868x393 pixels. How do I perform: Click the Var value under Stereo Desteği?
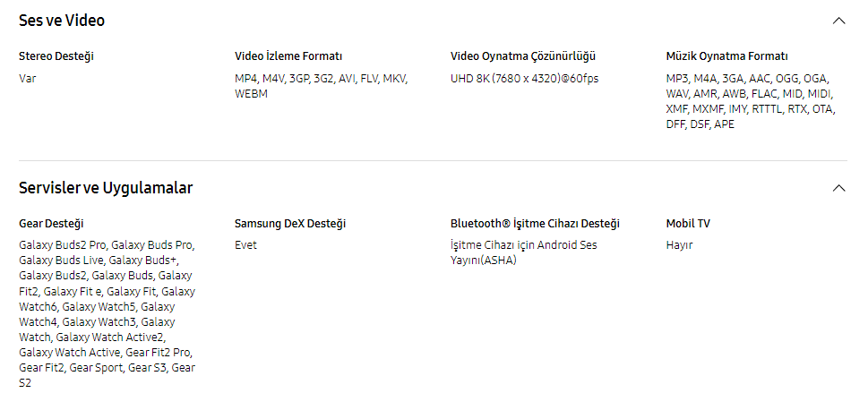click(27, 79)
